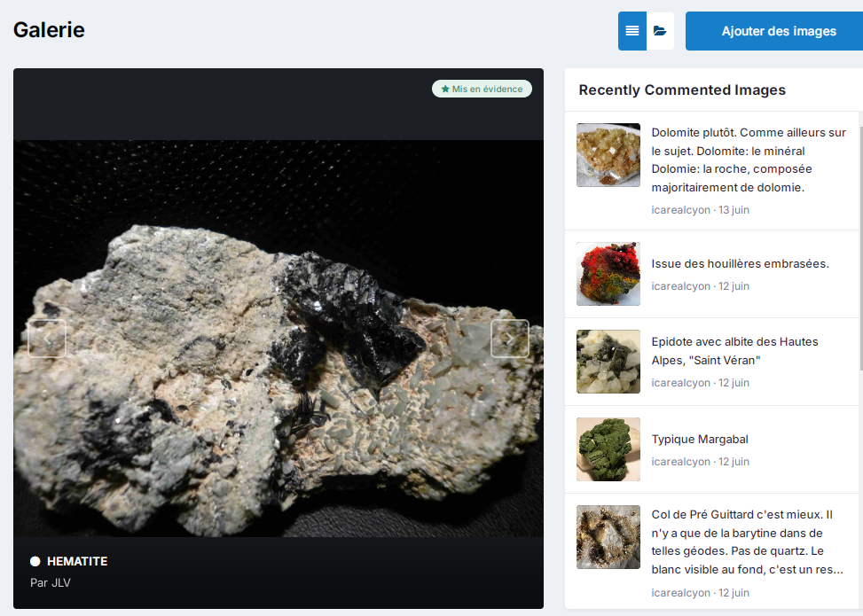Viewport: 863px width, 616px height.
Task: Show previous featured image arrow
Action: [47, 339]
